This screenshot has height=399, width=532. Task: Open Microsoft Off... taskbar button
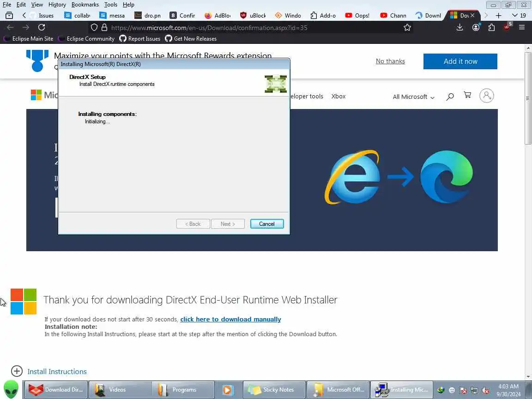pyautogui.click(x=338, y=390)
